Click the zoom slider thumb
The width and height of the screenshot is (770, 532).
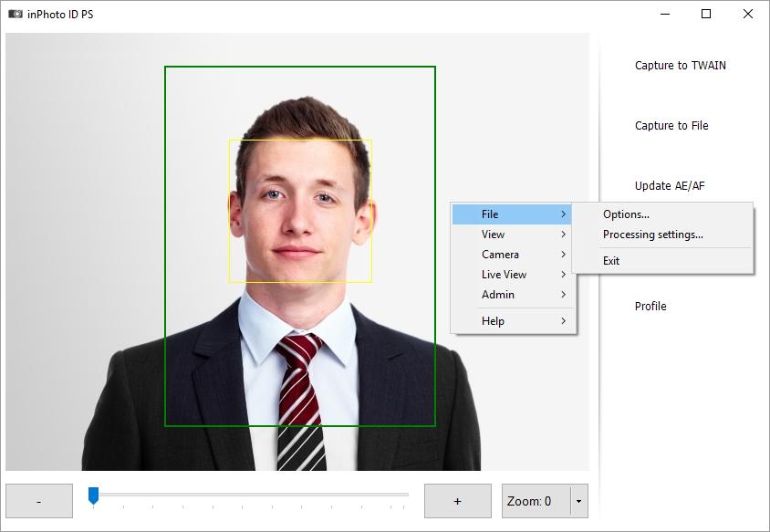93,495
